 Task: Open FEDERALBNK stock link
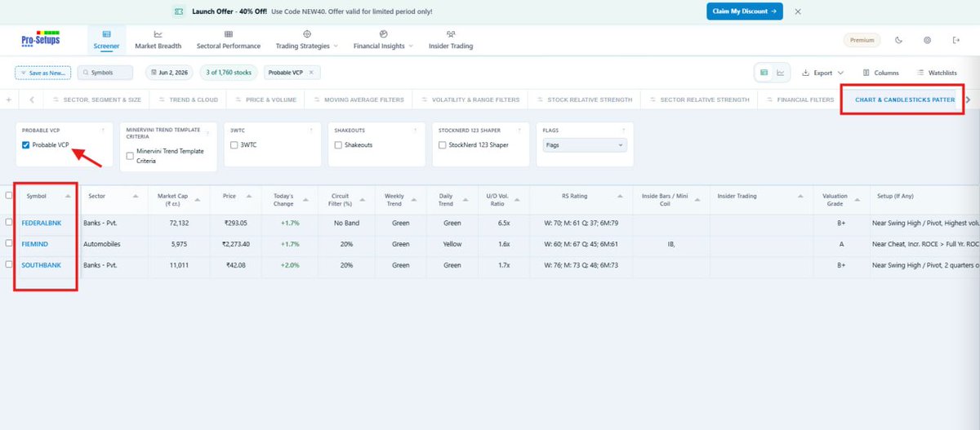click(x=42, y=222)
